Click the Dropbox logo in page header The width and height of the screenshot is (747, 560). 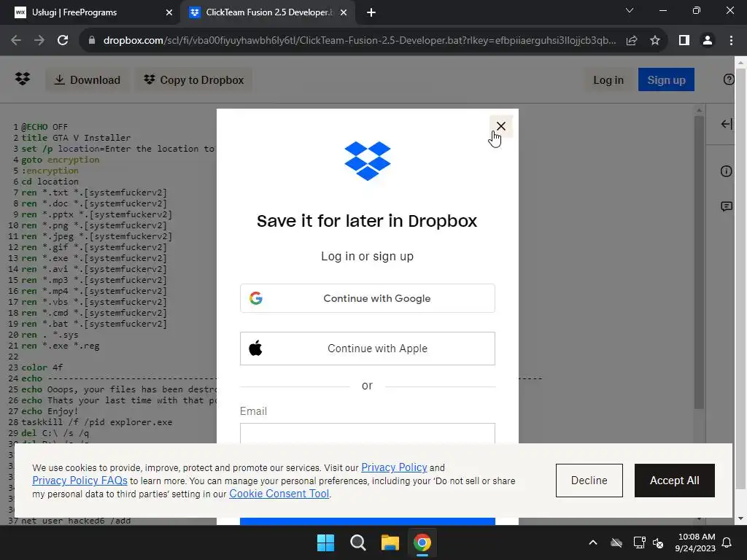pos(23,79)
